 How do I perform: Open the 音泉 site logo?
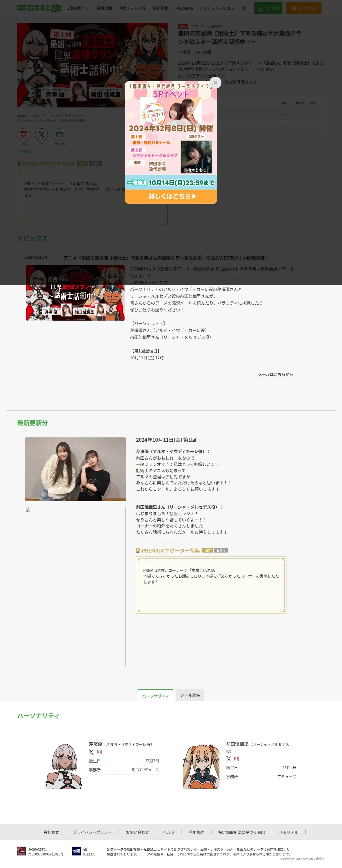(x=39, y=8)
